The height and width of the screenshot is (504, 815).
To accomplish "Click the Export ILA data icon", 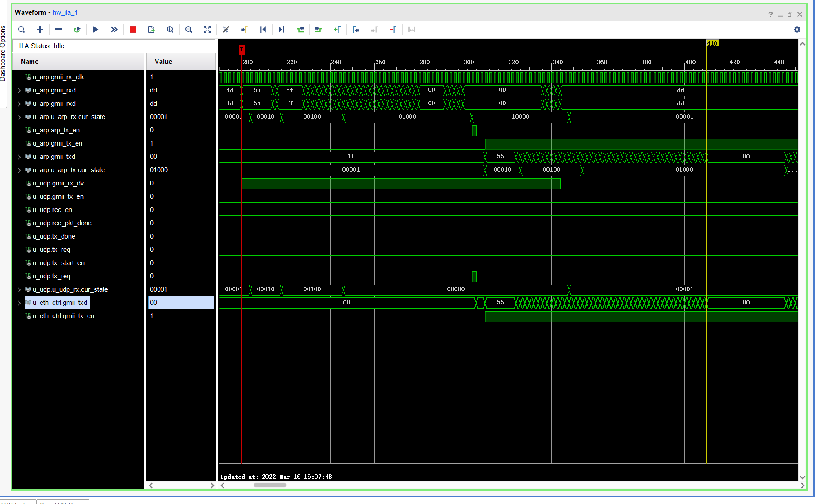I will pyautogui.click(x=151, y=30).
